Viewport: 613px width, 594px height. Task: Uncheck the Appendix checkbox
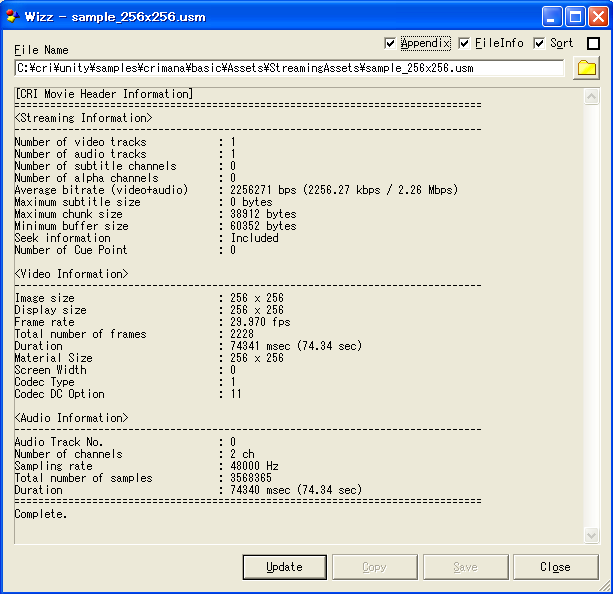390,44
